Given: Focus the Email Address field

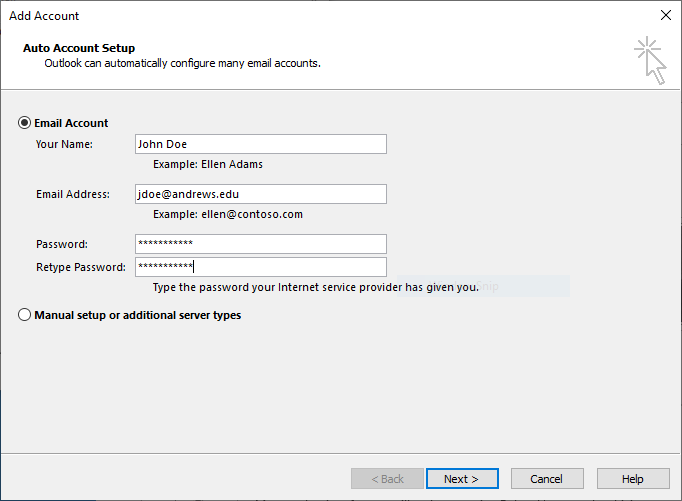Looking at the screenshot, I should [x=261, y=194].
